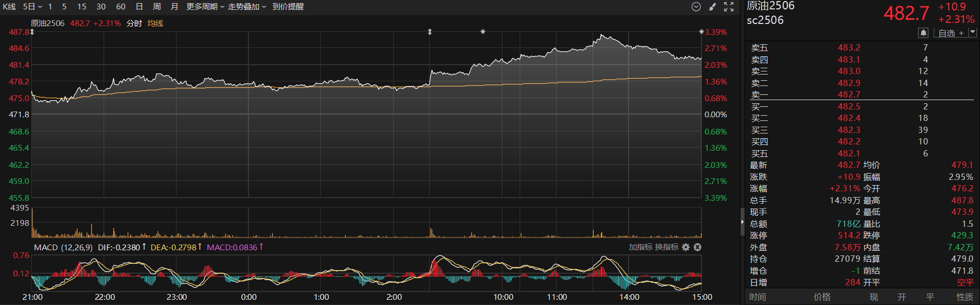Open the circled down-arrow chart menu icon
The width and height of the screenshot is (980, 305).
pos(696,7)
